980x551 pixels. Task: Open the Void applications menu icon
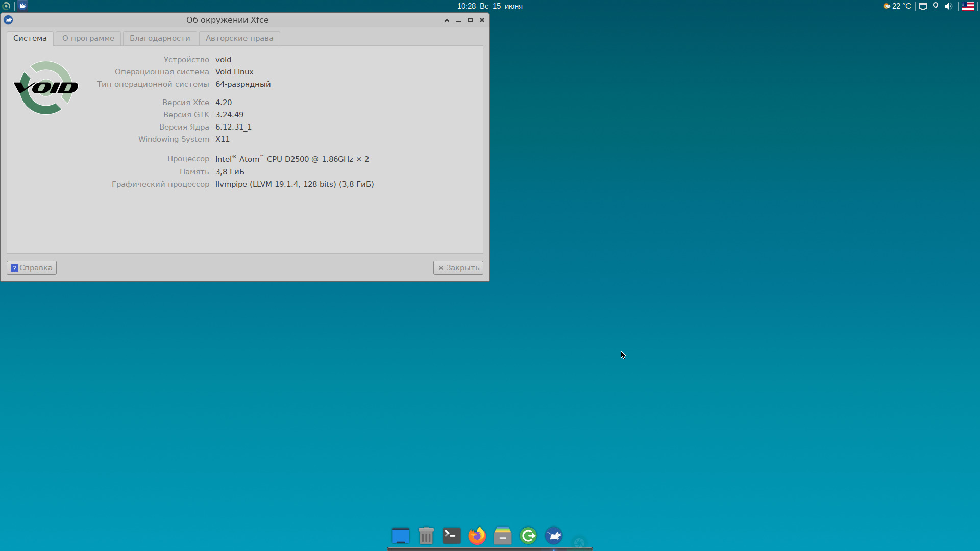click(6, 6)
